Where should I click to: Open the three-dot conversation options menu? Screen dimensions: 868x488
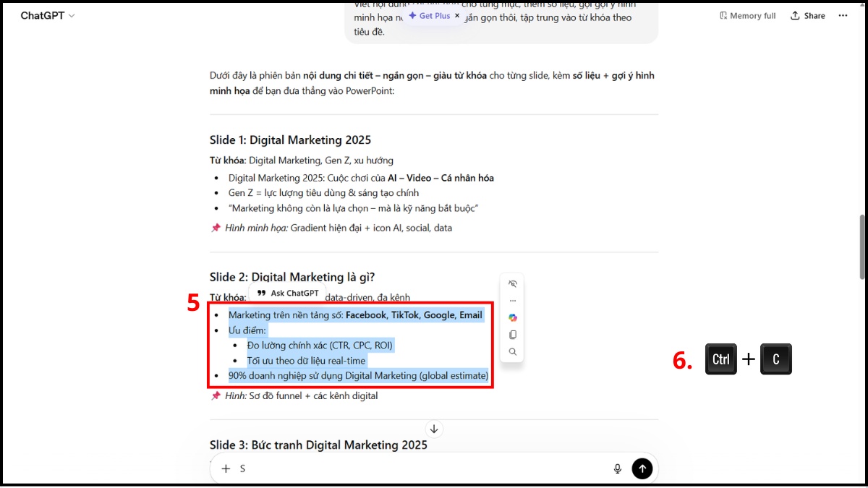tap(843, 16)
